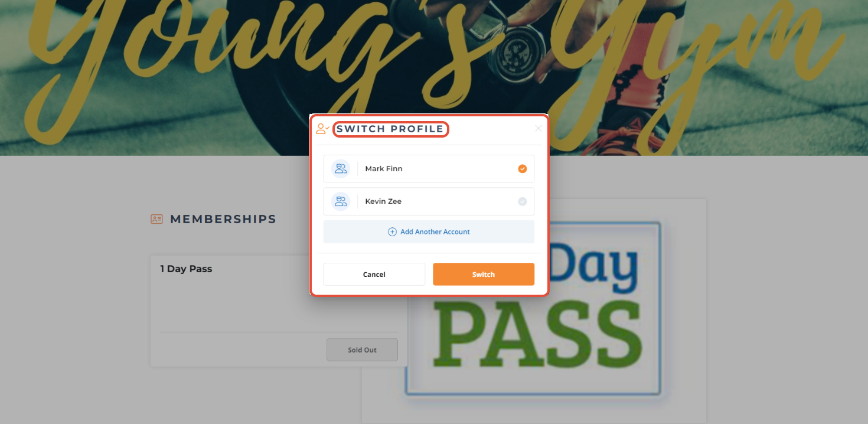Click Kevin Zee's profile avatar icon

coord(341,201)
